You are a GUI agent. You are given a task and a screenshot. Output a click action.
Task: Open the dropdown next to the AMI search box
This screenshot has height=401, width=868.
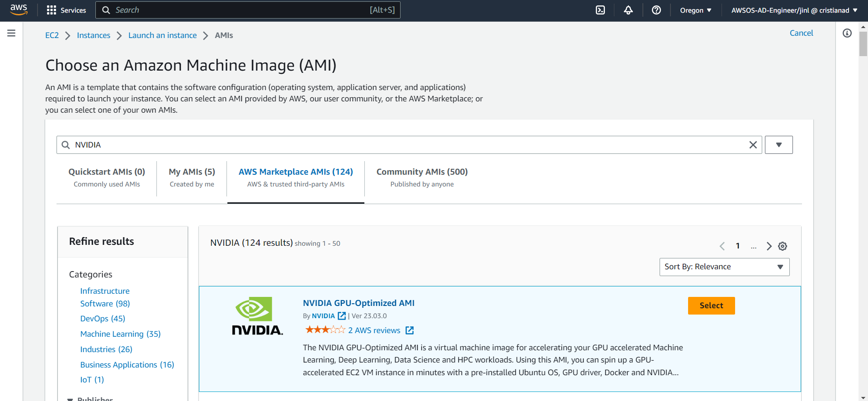(779, 145)
